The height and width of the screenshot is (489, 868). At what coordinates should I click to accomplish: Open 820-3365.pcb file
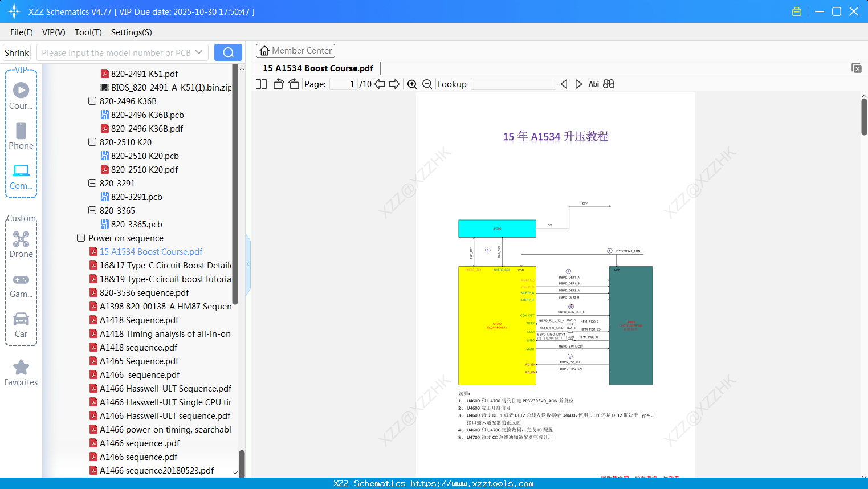pos(137,224)
